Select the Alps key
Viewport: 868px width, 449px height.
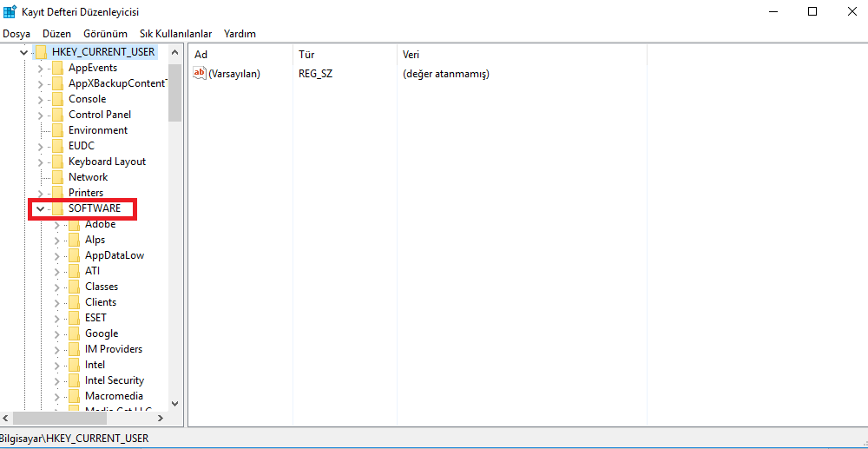tap(95, 240)
